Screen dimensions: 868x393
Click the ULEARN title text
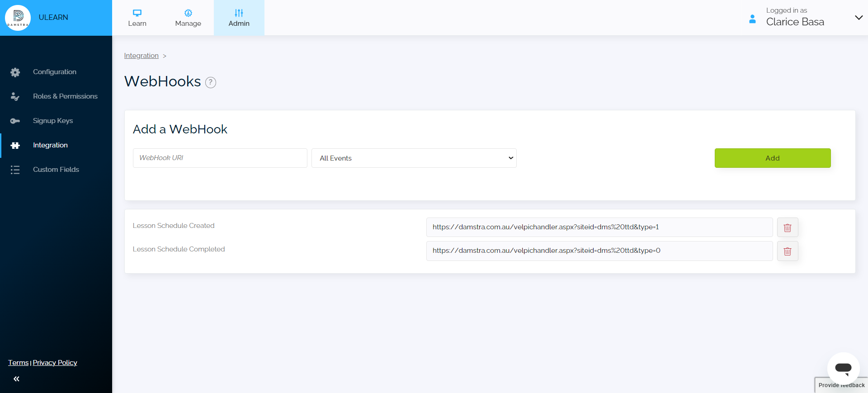click(53, 18)
